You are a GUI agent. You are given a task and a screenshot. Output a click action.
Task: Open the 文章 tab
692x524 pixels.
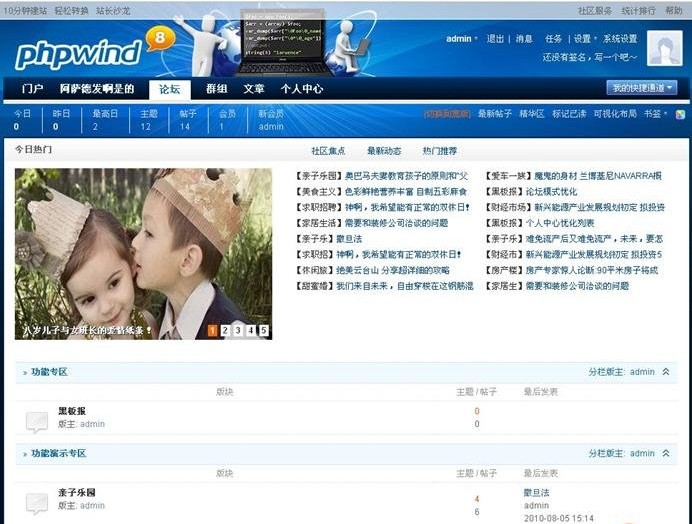(254, 89)
